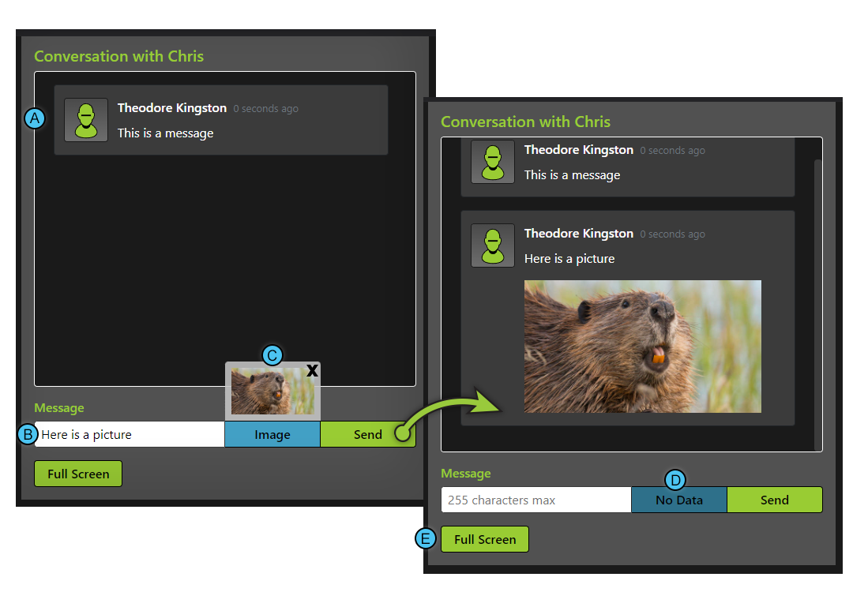Click the blue Image button
Screen dimensions: 868x607
(x=272, y=434)
